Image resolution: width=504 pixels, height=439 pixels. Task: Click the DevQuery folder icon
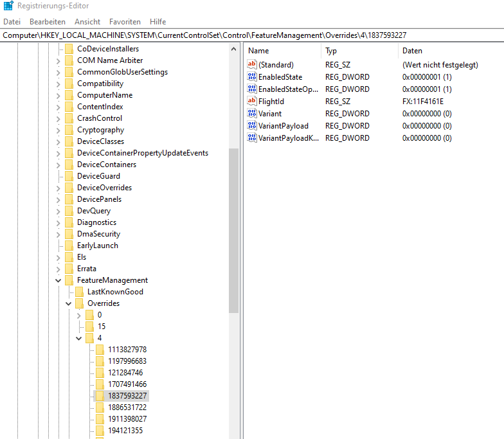(x=69, y=211)
